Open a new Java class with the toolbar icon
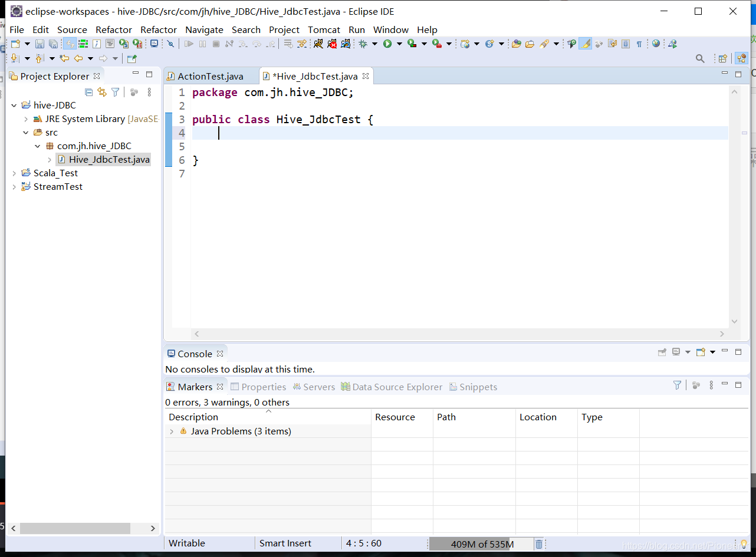This screenshot has height=557, width=756. click(14, 44)
